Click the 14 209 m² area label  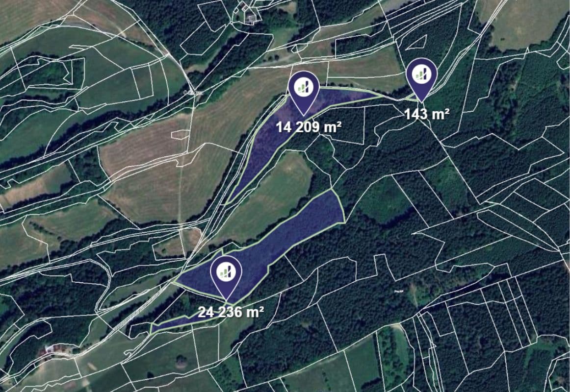[308, 127]
